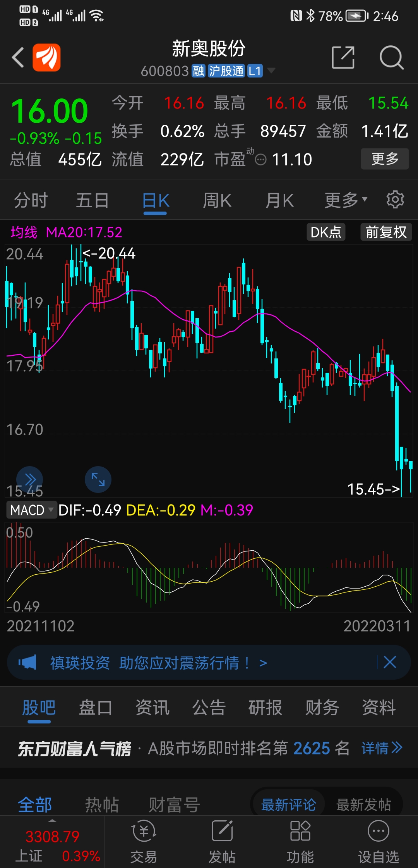The width and height of the screenshot is (418, 868).
Task: Tap the search magnifier icon
Action: click(x=391, y=57)
